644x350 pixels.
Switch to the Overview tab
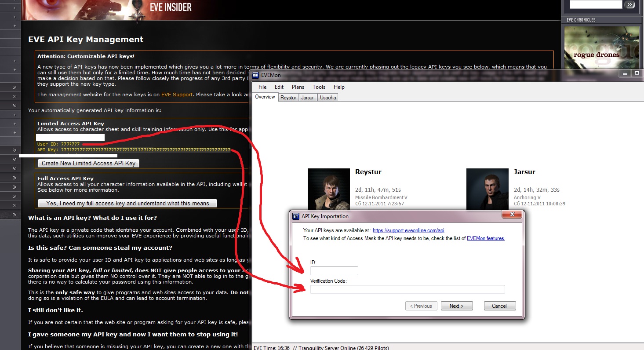click(265, 97)
